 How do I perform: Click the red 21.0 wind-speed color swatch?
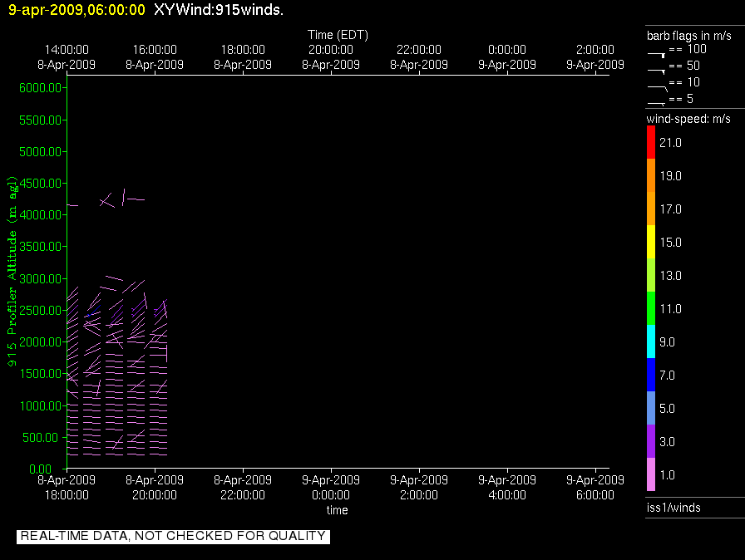tap(651, 142)
